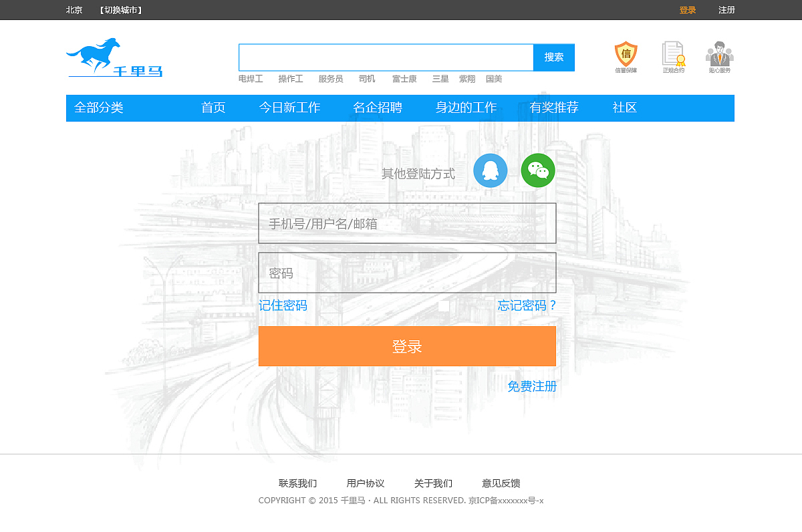Switch to the 首页 tab
802x532 pixels.
(213, 108)
